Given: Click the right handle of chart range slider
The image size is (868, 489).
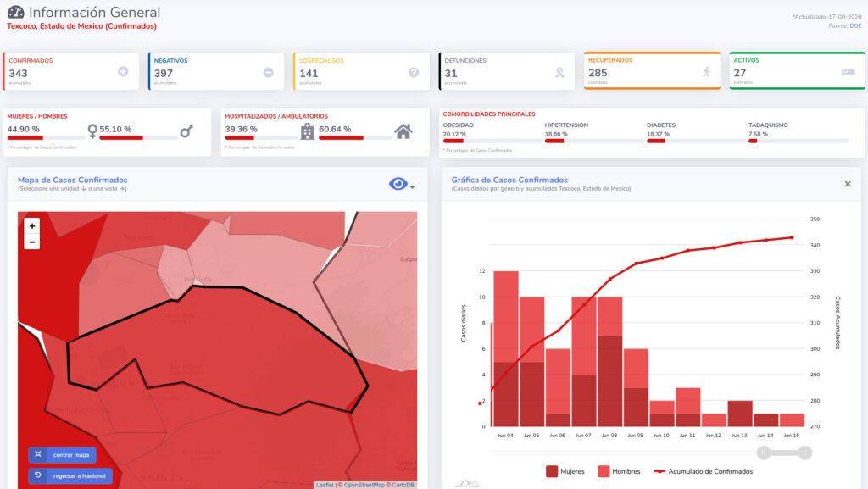Looking at the screenshot, I should coord(804,453).
